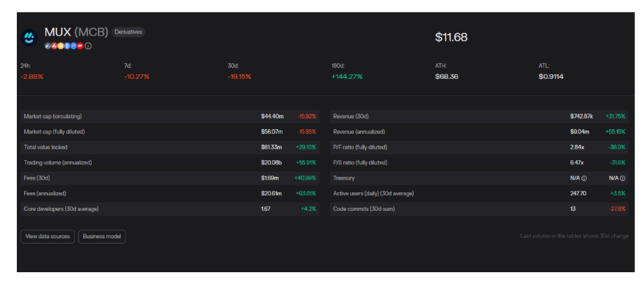This screenshot has width=644, height=284.
Task: Click the 30d change -19.15%
Action: click(x=240, y=77)
